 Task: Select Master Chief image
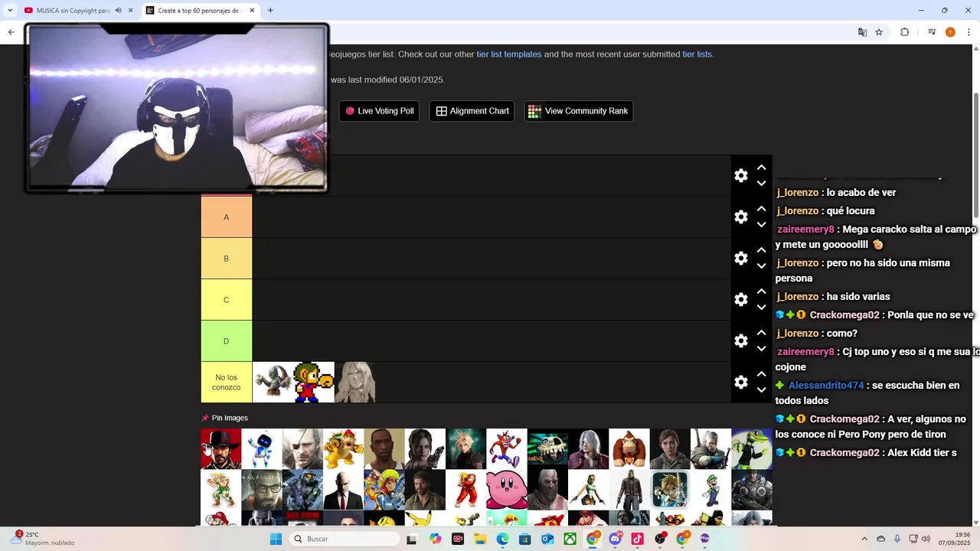pos(302,490)
